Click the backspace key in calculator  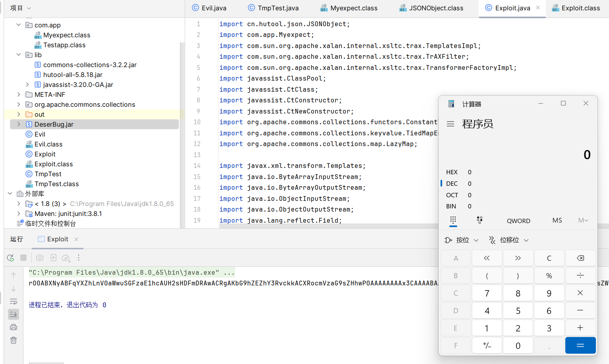pos(580,258)
